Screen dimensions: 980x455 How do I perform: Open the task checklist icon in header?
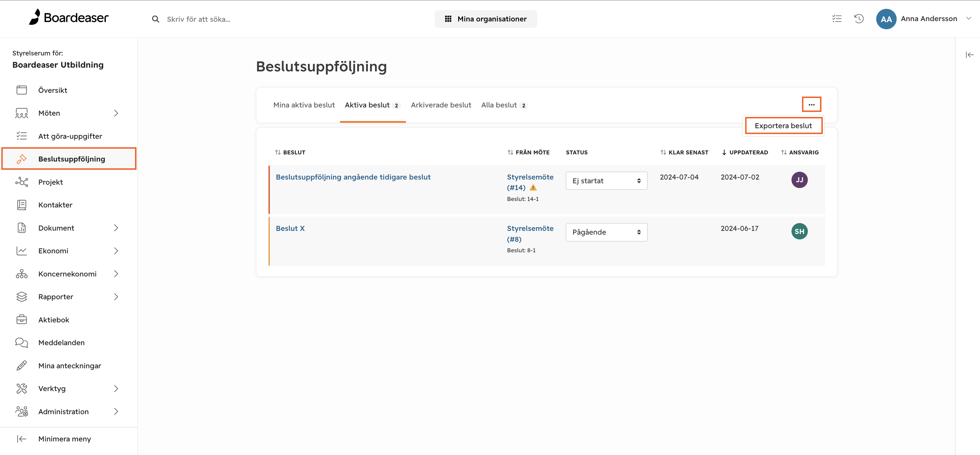837,19
